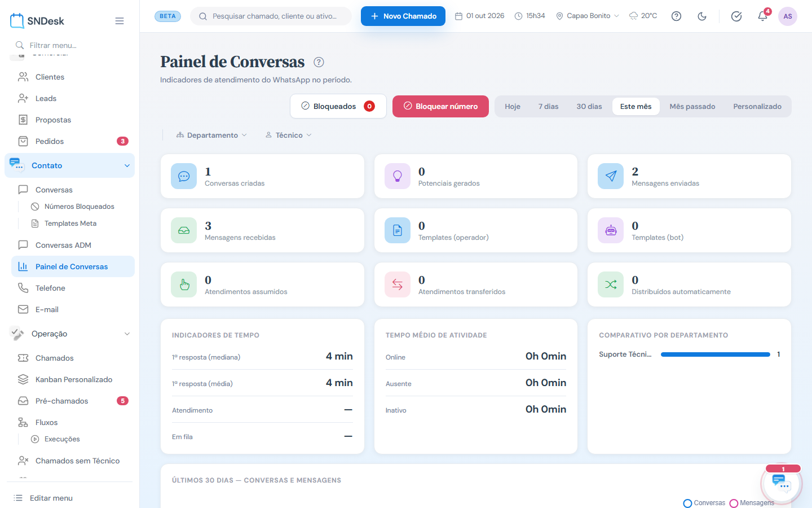Open the Capao Bonito location dropdown
The height and width of the screenshot is (508, 812).
click(588, 16)
